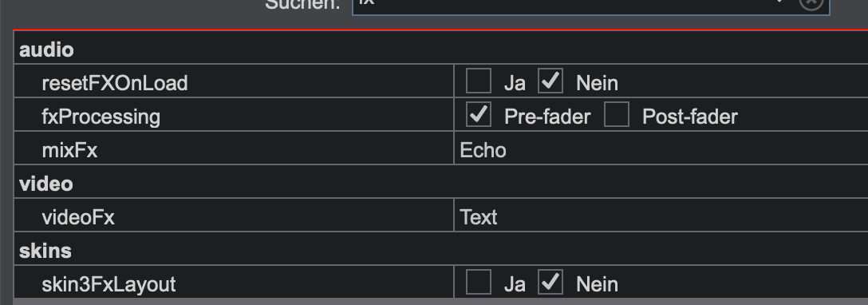Select the videoFx setting name
The height and width of the screenshot is (305, 868).
tap(78, 217)
